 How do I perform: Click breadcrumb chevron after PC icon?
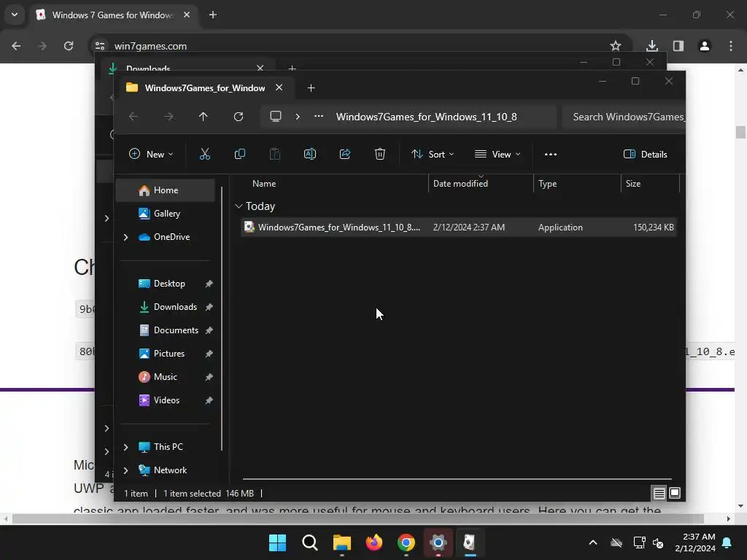tap(298, 117)
